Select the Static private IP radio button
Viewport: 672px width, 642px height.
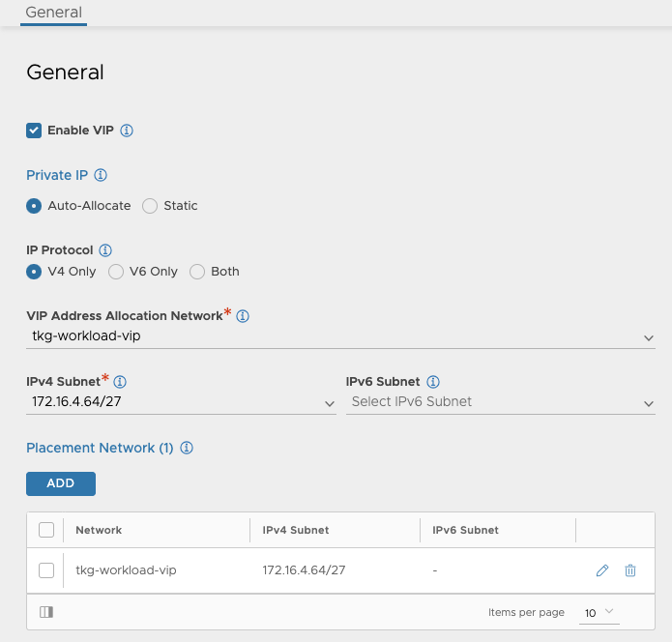point(150,206)
